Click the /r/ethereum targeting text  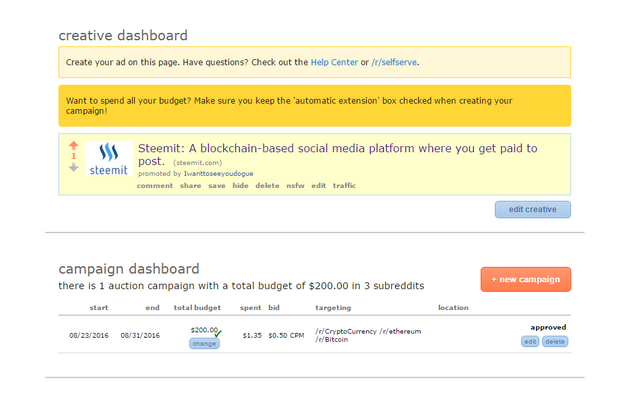click(400, 331)
